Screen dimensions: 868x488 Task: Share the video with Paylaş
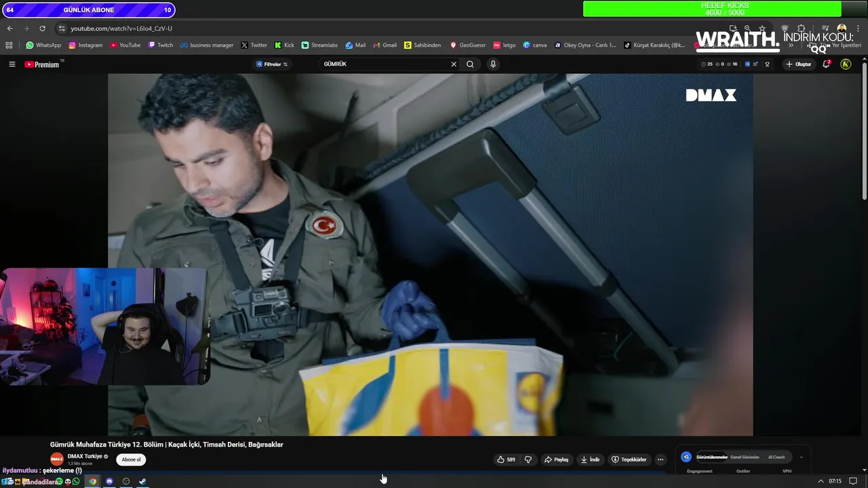click(x=556, y=460)
